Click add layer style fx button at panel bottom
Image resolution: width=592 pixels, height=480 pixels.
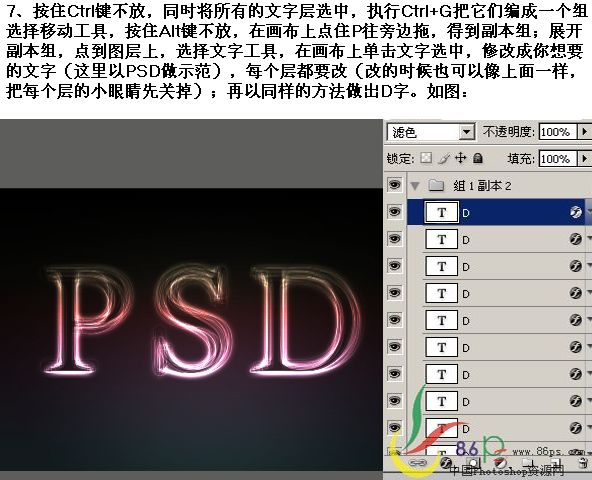(x=446, y=463)
